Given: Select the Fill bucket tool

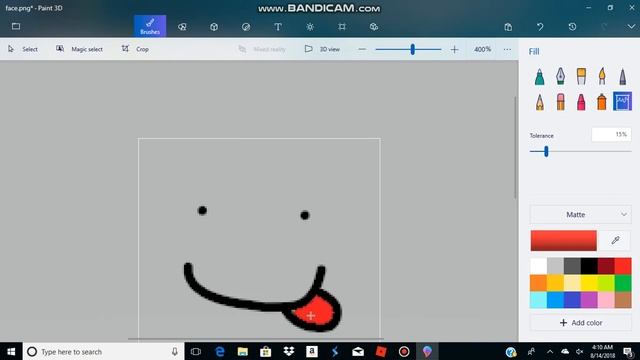Looking at the screenshot, I should click(622, 102).
